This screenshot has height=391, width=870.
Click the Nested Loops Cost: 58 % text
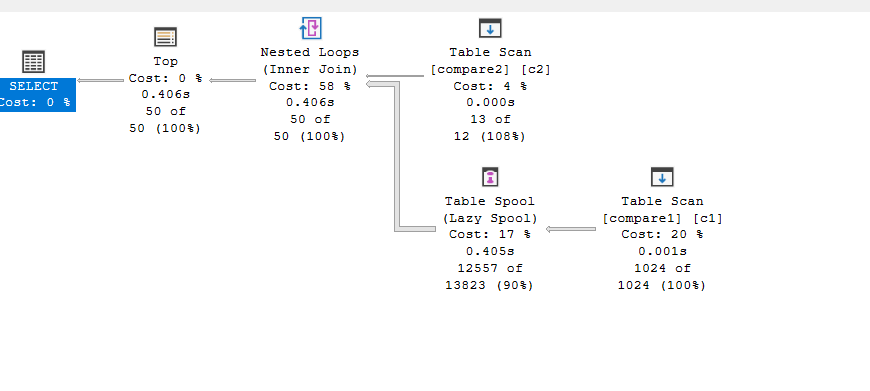[310, 87]
